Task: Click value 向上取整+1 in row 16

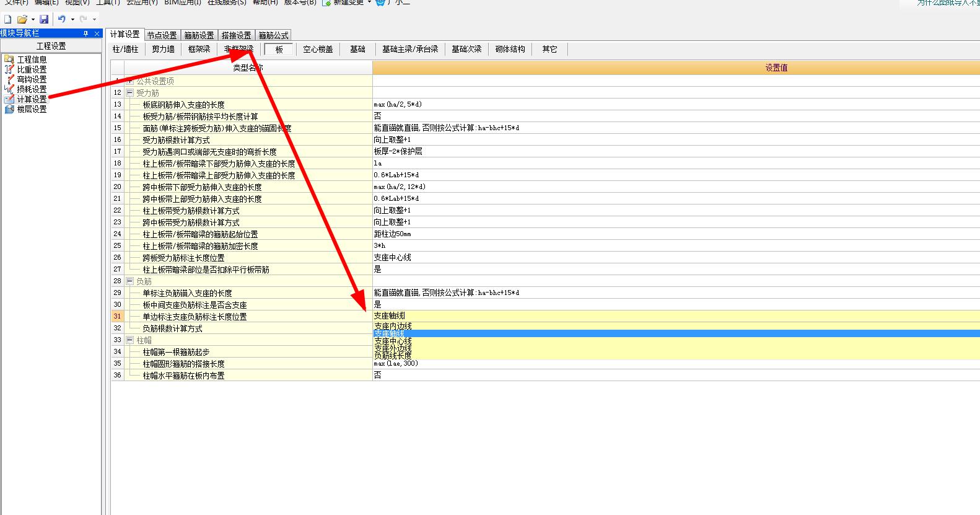Action: 392,140
